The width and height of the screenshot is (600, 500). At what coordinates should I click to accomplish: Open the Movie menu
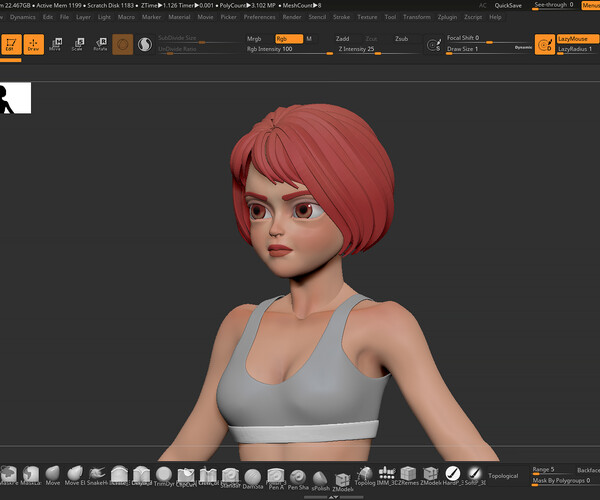[205, 17]
